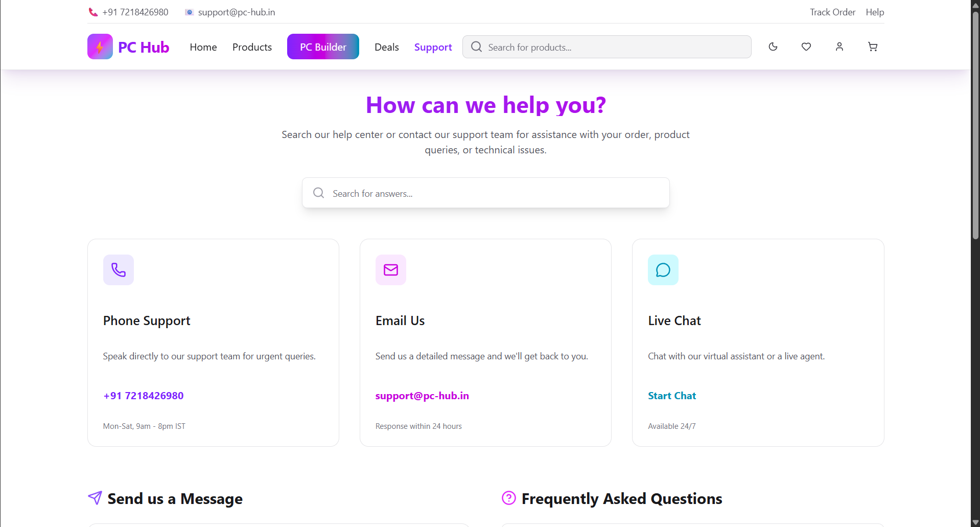The height and width of the screenshot is (527, 980).
Task: Click the PC Hub lightning logo icon
Action: 100,47
